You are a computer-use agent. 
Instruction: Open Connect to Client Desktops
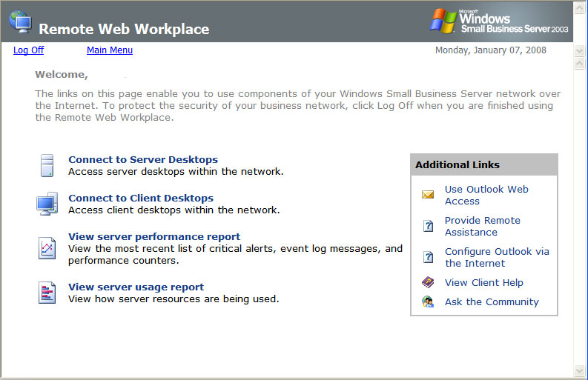coord(141,199)
